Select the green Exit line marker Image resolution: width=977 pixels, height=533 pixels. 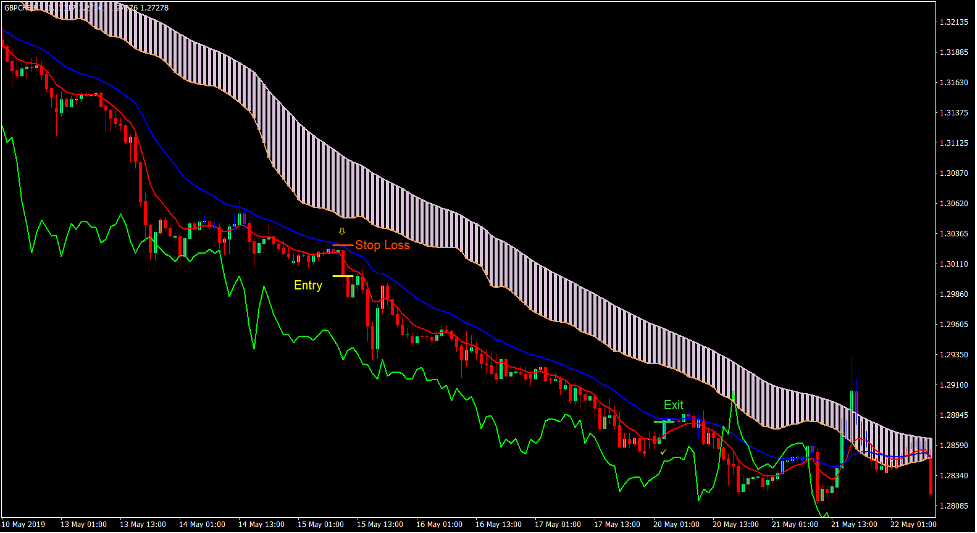pyautogui.click(x=667, y=421)
